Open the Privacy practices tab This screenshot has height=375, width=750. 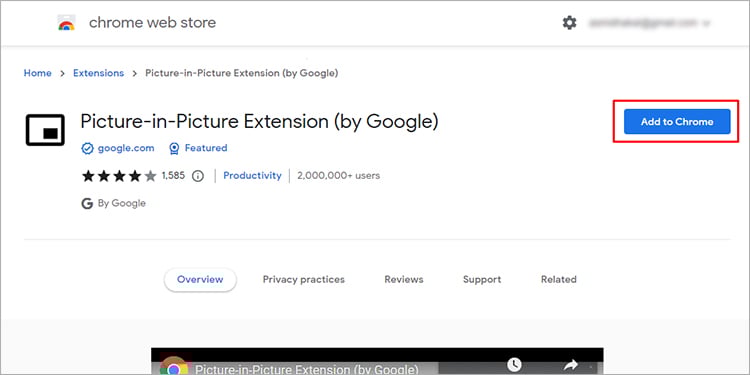click(x=304, y=279)
